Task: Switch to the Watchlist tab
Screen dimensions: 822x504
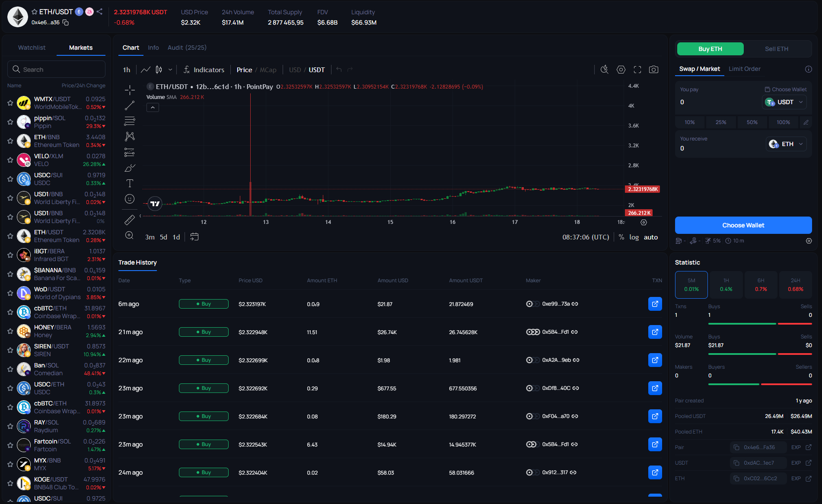Action: (32, 48)
